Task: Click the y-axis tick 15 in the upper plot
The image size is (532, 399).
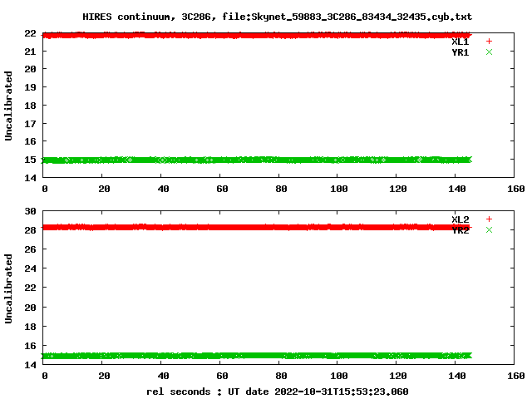Action: tap(30, 160)
